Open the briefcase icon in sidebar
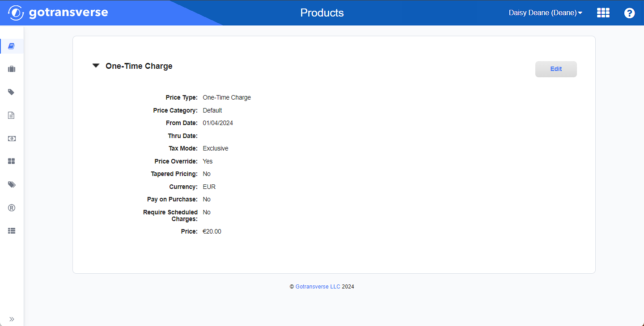 pos(12,69)
